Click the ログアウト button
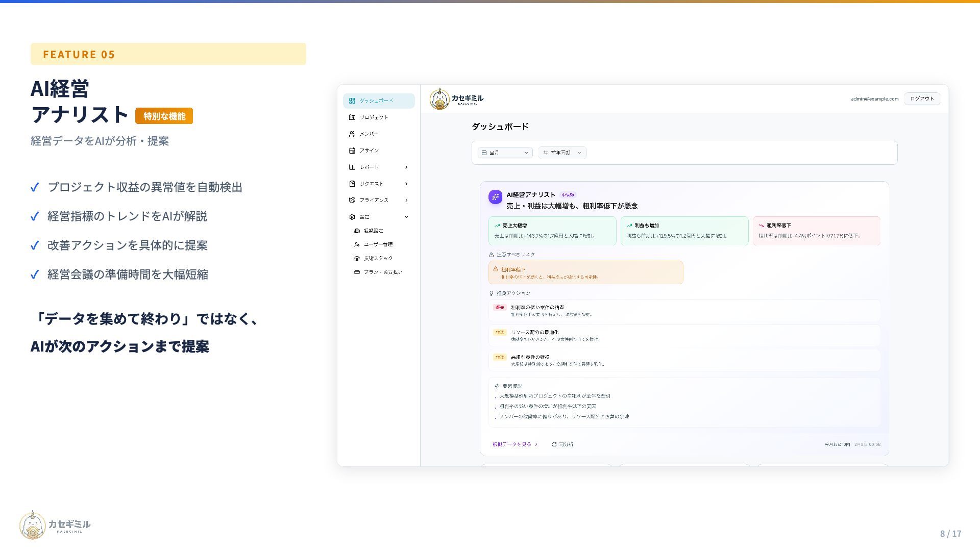The height and width of the screenshot is (551, 980). [922, 99]
